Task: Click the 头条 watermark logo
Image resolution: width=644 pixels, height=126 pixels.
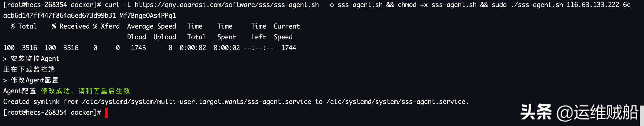Action: pos(536,112)
